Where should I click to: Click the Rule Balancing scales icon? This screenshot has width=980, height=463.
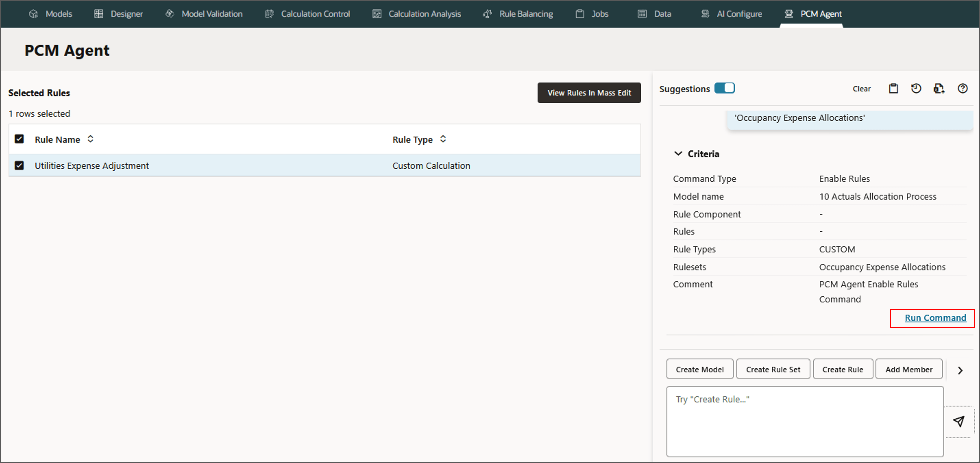click(x=487, y=14)
